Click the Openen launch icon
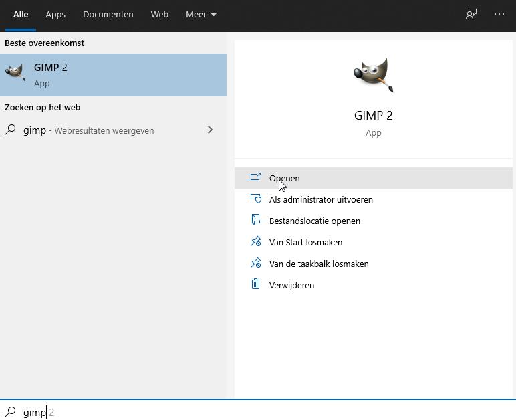The height and width of the screenshot is (420, 516). click(255, 177)
